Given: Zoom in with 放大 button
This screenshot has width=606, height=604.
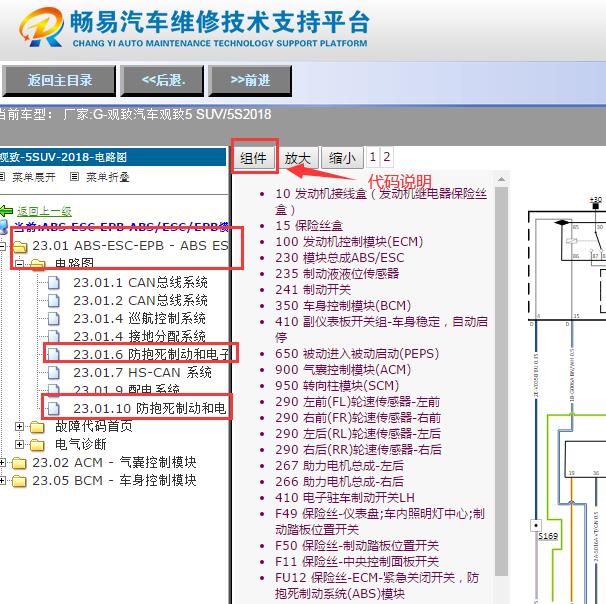Looking at the screenshot, I should pyautogui.click(x=298, y=158).
